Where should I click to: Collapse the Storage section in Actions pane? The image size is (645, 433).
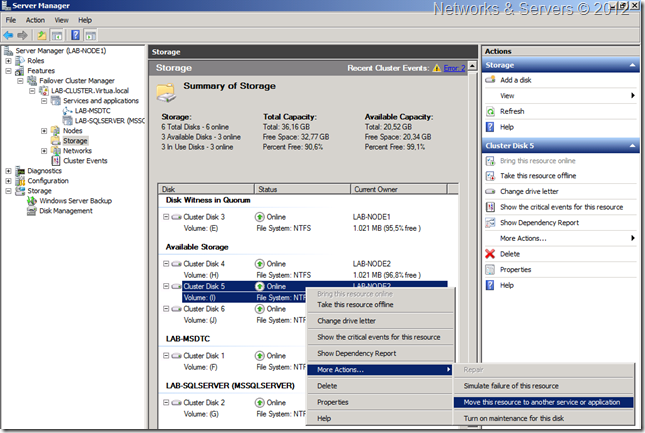click(x=632, y=65)
